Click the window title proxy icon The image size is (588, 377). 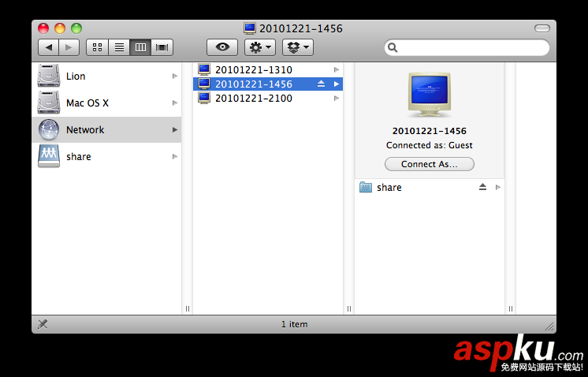(x=249, y=28)
